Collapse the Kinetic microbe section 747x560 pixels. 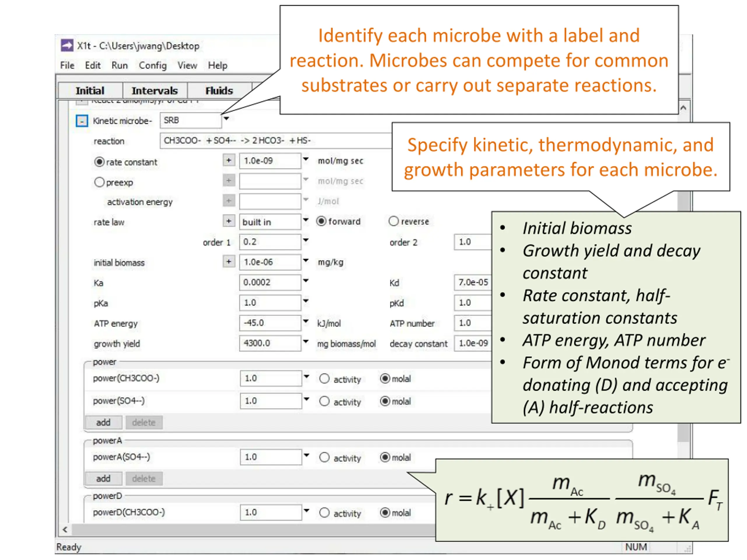coord(82,121)
